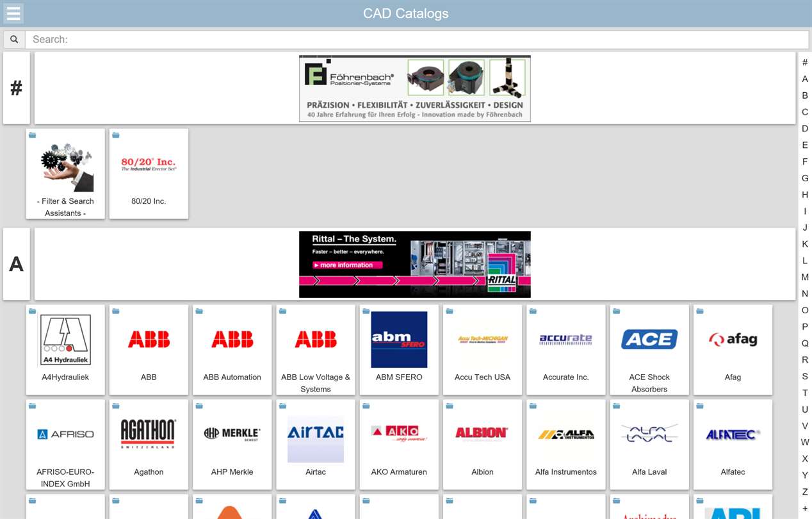Image resolution: width=812 pixels, height=519 pixels.
Task: Jump to letter K in the index
Action: coord(805,244)
